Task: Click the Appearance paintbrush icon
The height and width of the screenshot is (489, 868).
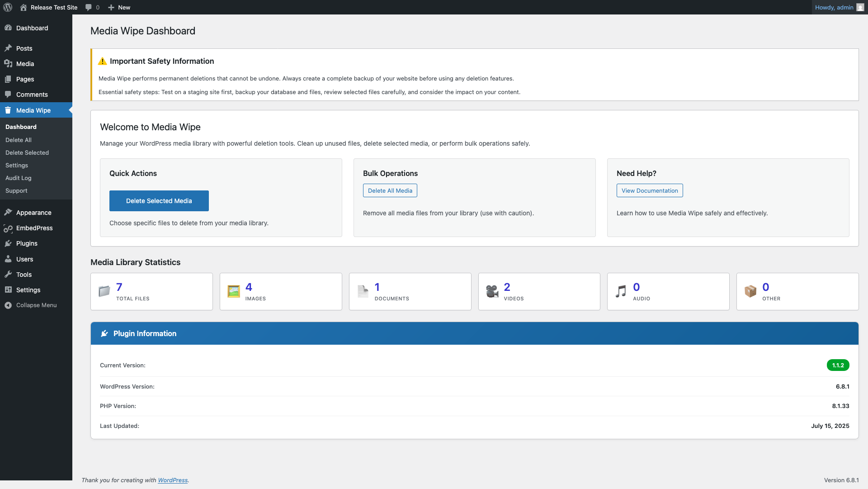Action: 8,213
